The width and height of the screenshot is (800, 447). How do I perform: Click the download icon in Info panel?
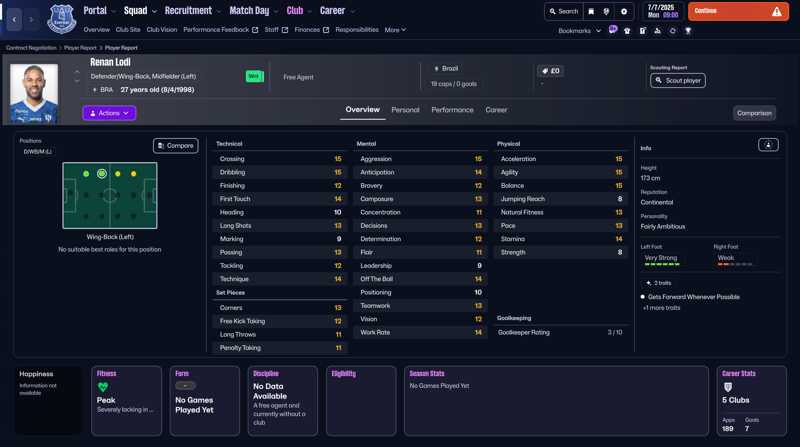point(768,145)
